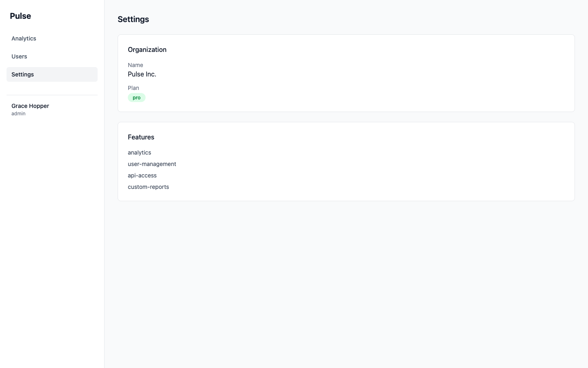Select the custom-reports feature
The height and width of the screenshot is (368, 588).
(148, 187)
